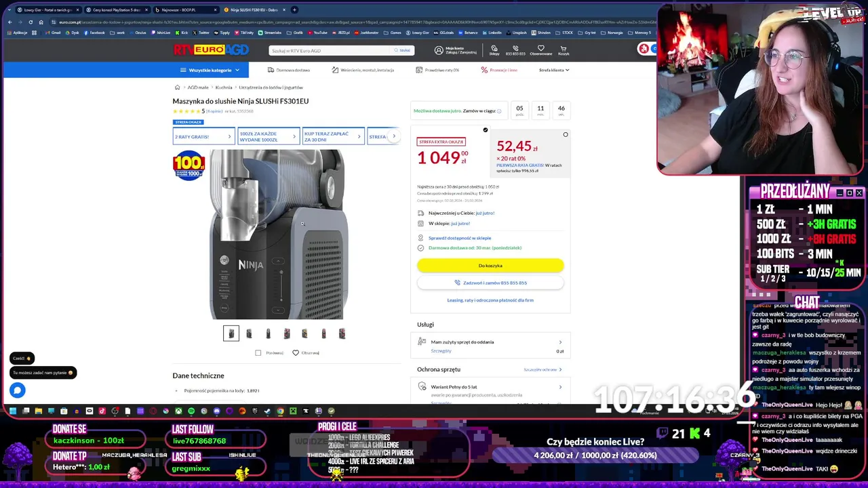868x488 pixels.
Task: Open Szczegóły ochrony link
Action: [x=542, y=369]
